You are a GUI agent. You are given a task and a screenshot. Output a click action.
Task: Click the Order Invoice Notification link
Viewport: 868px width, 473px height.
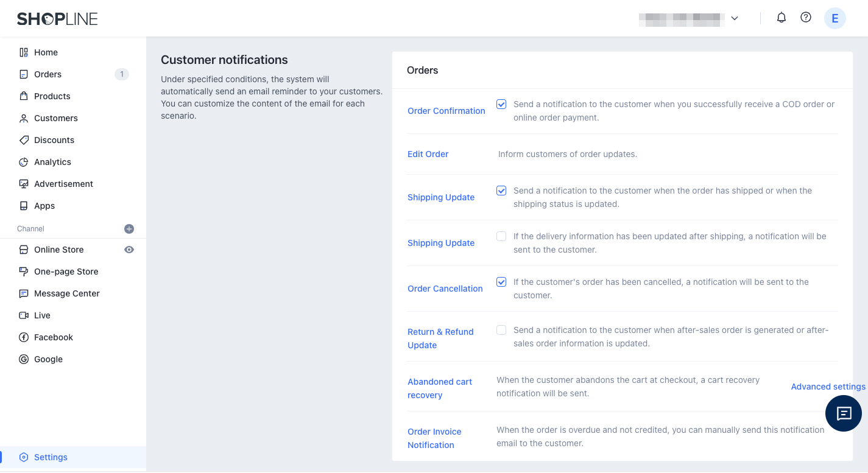click(434, 438)
